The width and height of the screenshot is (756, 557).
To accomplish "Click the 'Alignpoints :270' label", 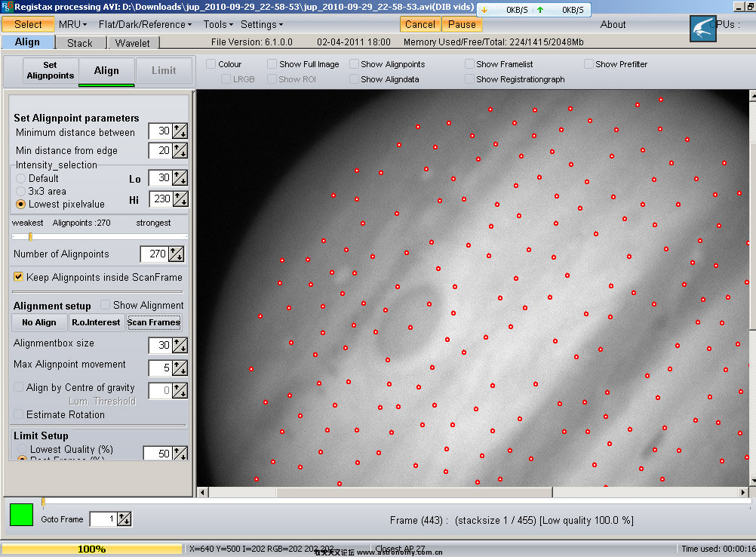I will [81, 223].
